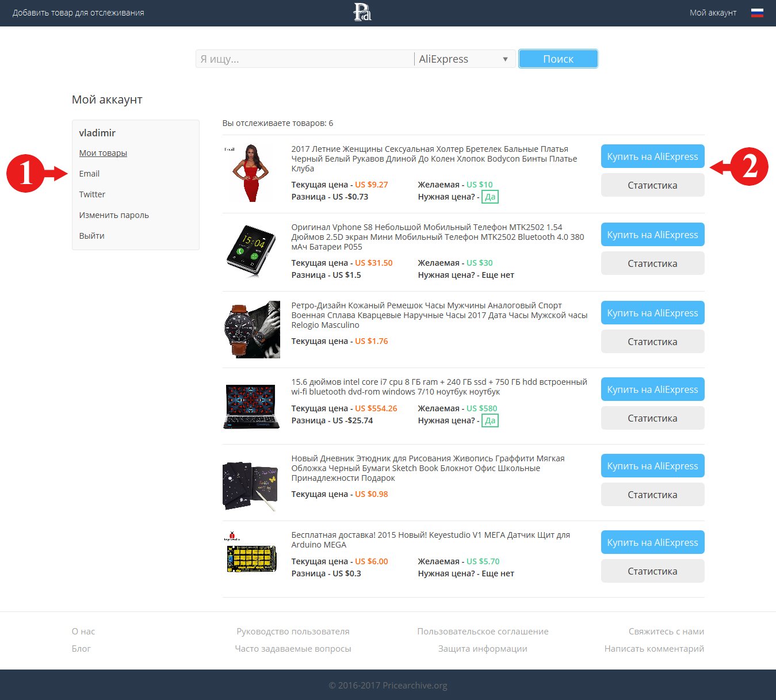Click current price US $1.76
Viewport: 776px width, 700px height.
coord(372,341)
